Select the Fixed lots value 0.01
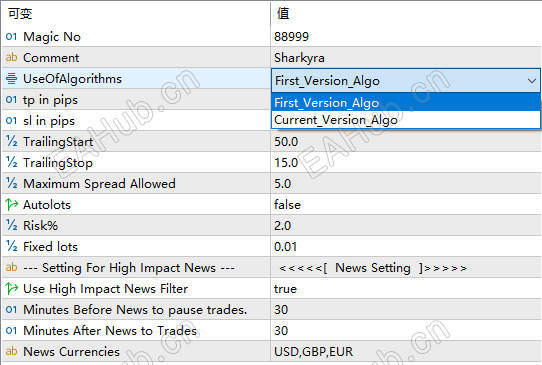 point(285,247)
